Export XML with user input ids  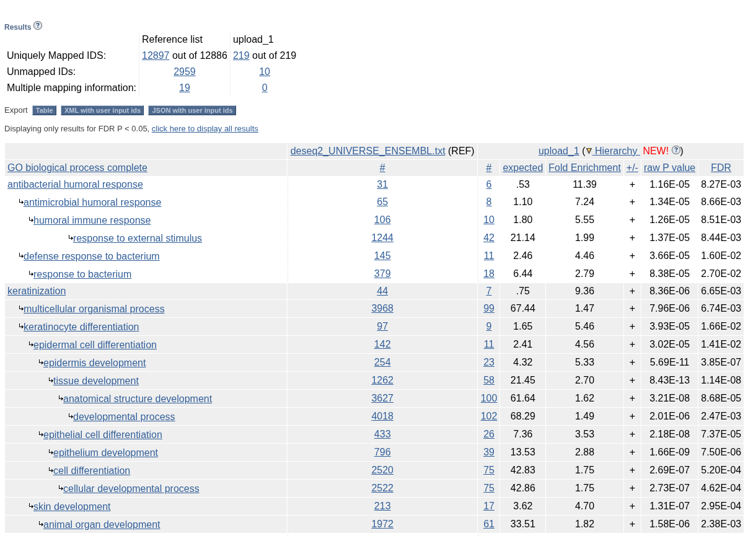coord(102,110)
